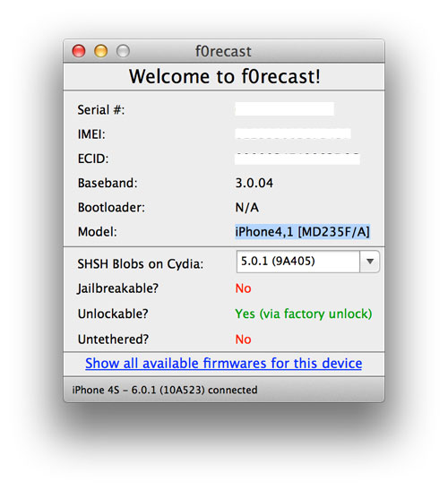The image size is (448, 490).
Task: Click the green Yes (via factory unlock) text
Action: pyautogui.click(x=303, y=314)
